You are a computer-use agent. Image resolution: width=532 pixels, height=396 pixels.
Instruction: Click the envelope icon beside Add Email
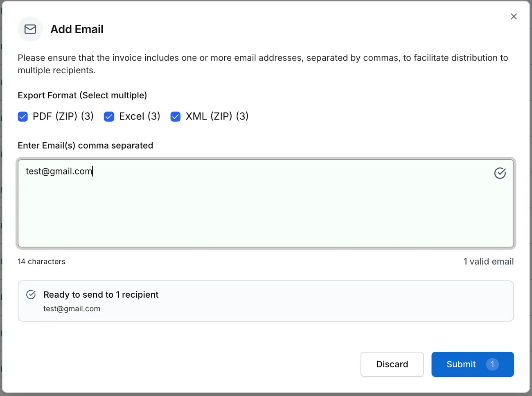30,29
